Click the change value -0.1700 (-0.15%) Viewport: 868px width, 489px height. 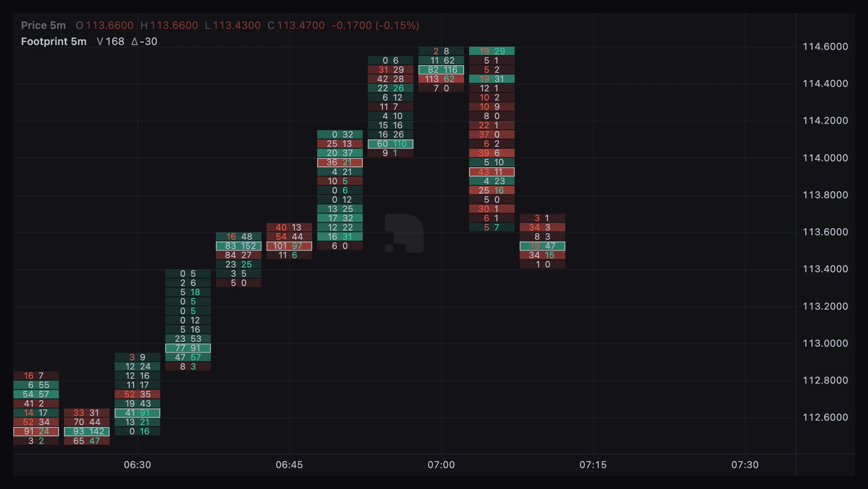click(375, 25)
